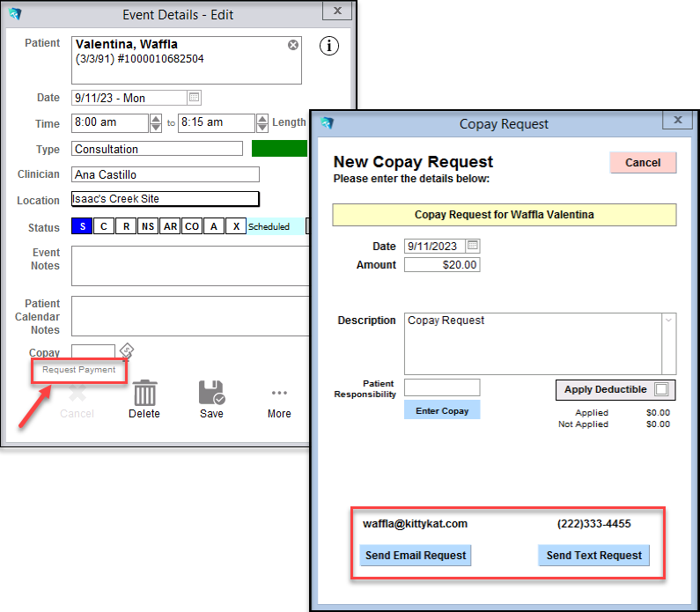700x612 pixels.
Task: Click app logo icon in Event Details title
Action: pos(15,14)
